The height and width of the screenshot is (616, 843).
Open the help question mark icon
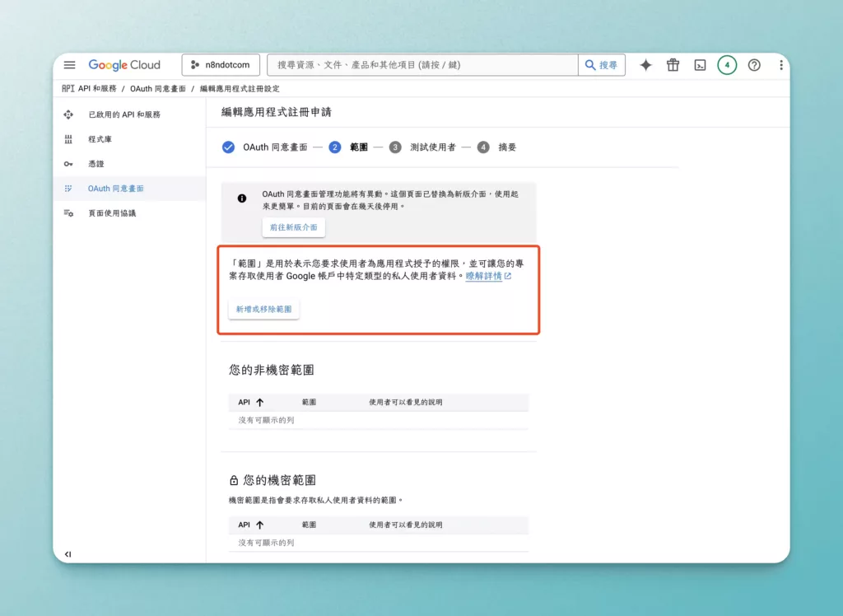tap(754, 65)
